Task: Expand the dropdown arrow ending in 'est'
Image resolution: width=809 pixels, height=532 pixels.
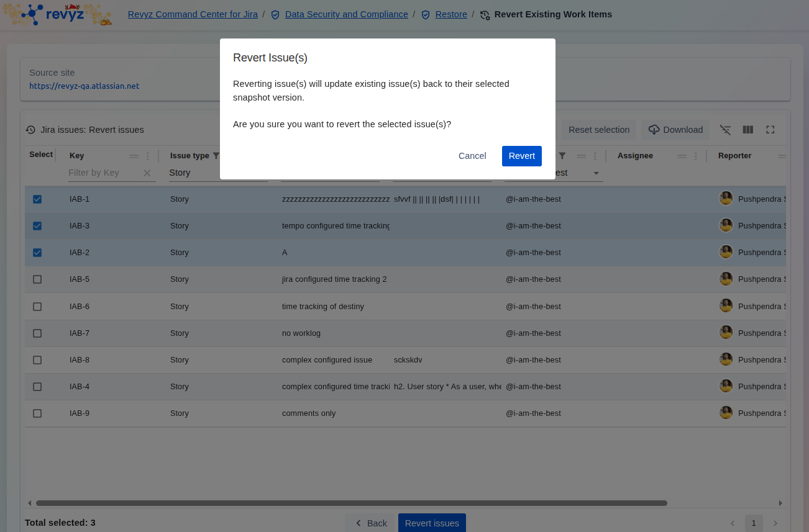Action: tap(596, 173)
